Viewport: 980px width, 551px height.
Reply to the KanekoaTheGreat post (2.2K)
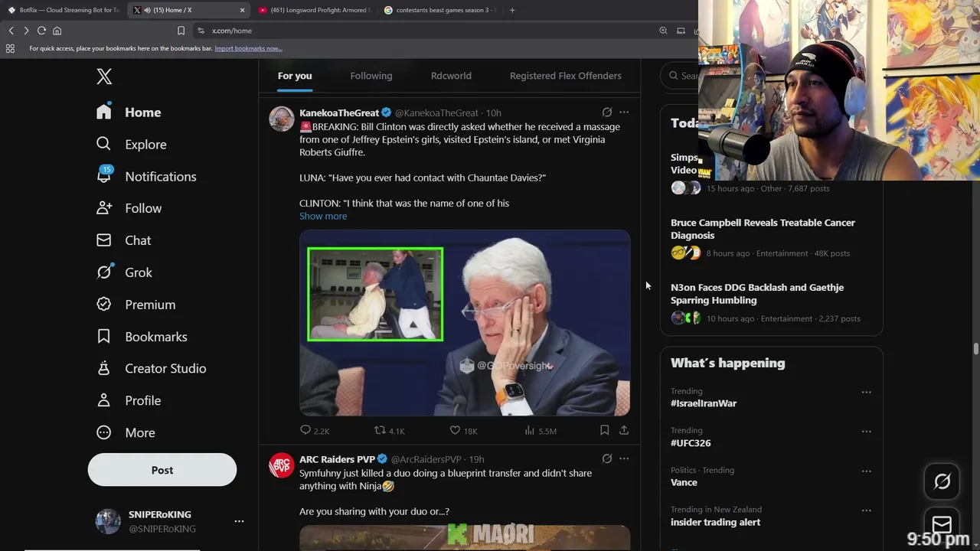tap(314, 431)
